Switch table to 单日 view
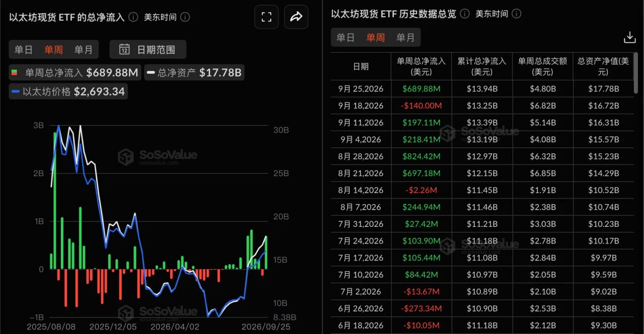644x334 pixels. pyautogui.click(x=346, y=37)
